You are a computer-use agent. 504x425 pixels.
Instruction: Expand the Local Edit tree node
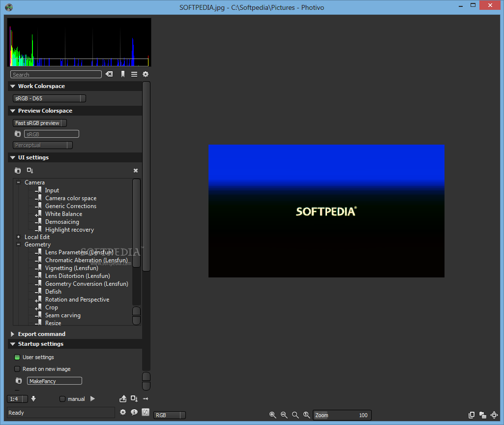[18, 237]
